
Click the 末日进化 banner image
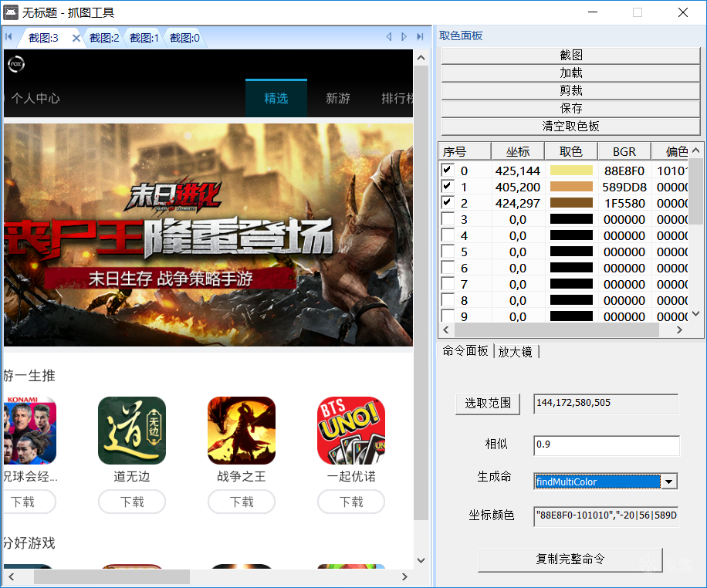[x=208, y=235]
